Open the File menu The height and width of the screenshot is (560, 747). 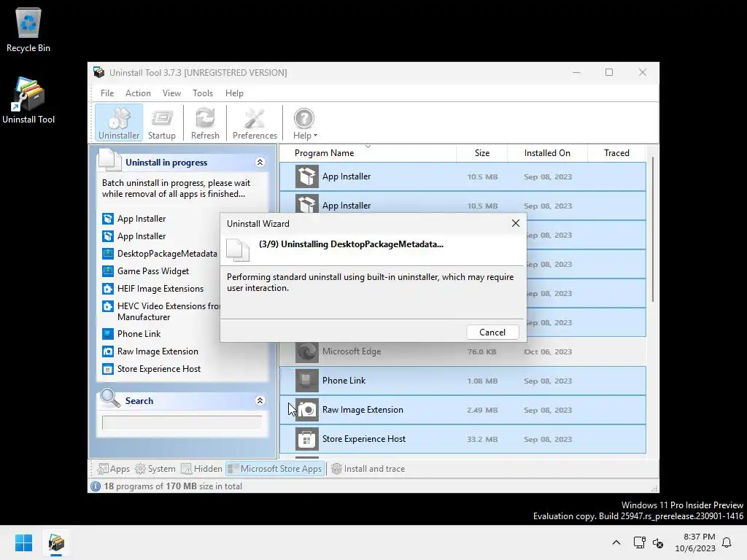[x=107, y=93]
